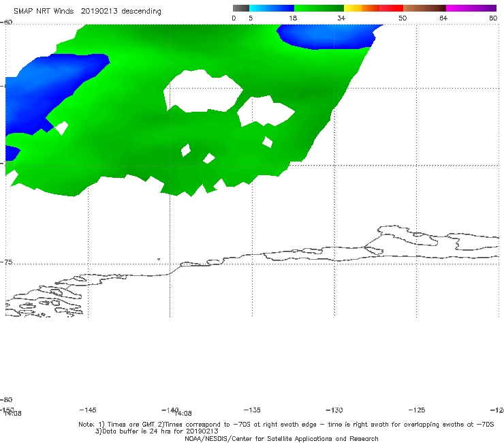Image resolution: width=504 pixels, height=443 pixels.
Task: Click the 14:08 time label beside -140
Action: (x=183, y=414)
